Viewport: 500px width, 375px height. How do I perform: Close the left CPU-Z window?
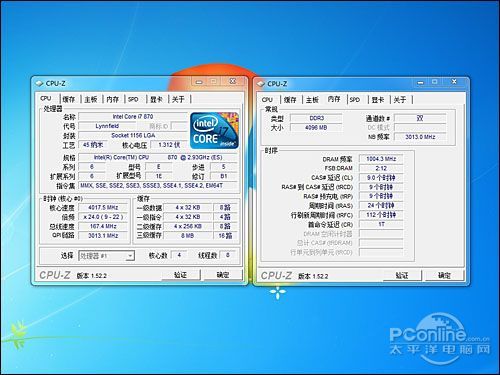click(233, 81)
